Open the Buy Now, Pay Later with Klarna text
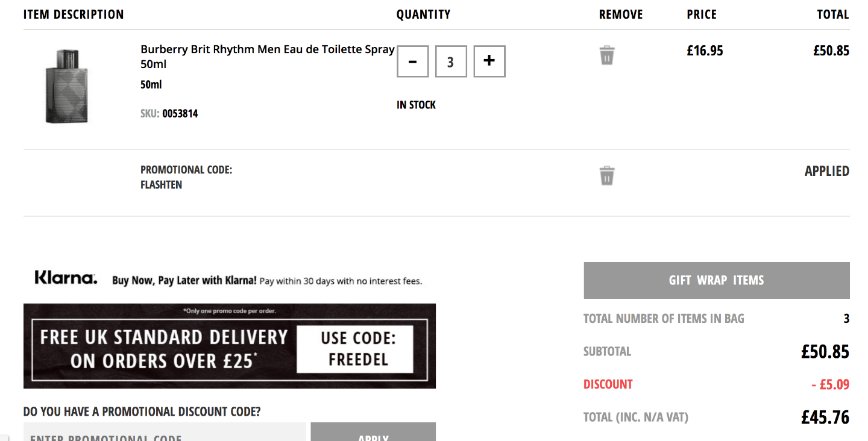Screen dimensions: 868x441 click(184, 281)
